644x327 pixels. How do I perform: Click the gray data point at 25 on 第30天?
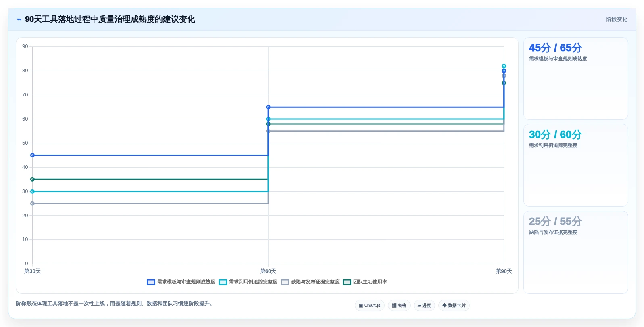(x=33, y=203)
